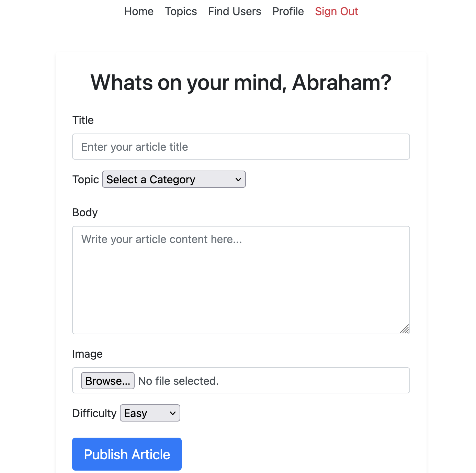Click the Title field label
This screenshot has width=476, height=473.
point(83,120)
